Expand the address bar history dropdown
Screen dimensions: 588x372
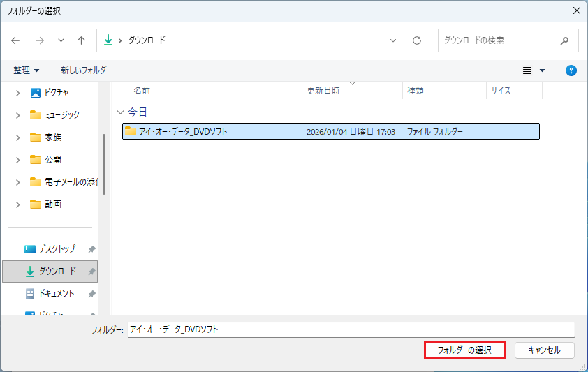393,40
